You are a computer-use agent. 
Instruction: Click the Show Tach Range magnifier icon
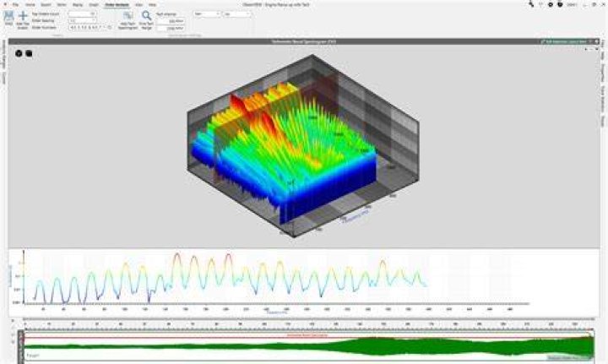tap(146, 16)
